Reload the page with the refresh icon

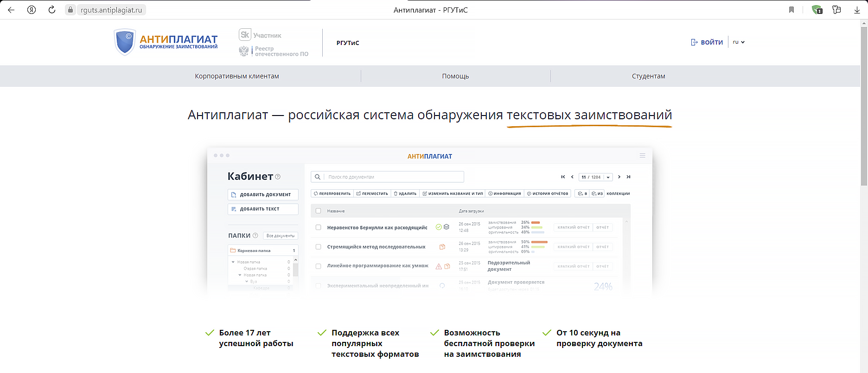52,10
